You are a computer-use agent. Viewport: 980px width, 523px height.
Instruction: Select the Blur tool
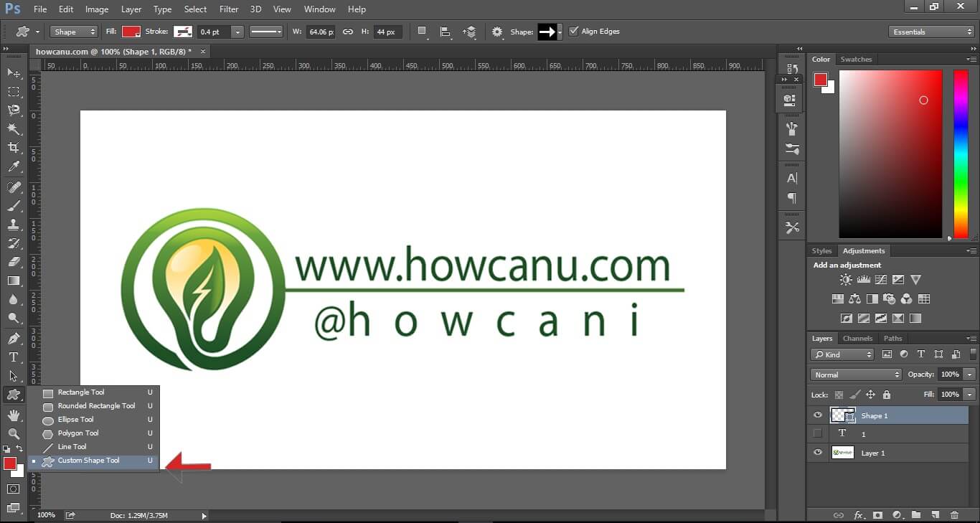click(x=14, y=299)
